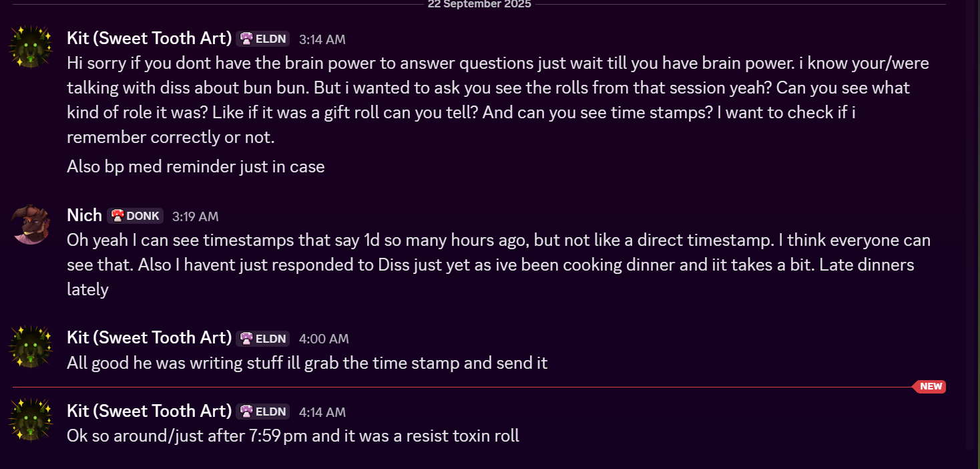Click the "Also bp med reminder" message
980x469 pixels.
(x=196, y=167)
